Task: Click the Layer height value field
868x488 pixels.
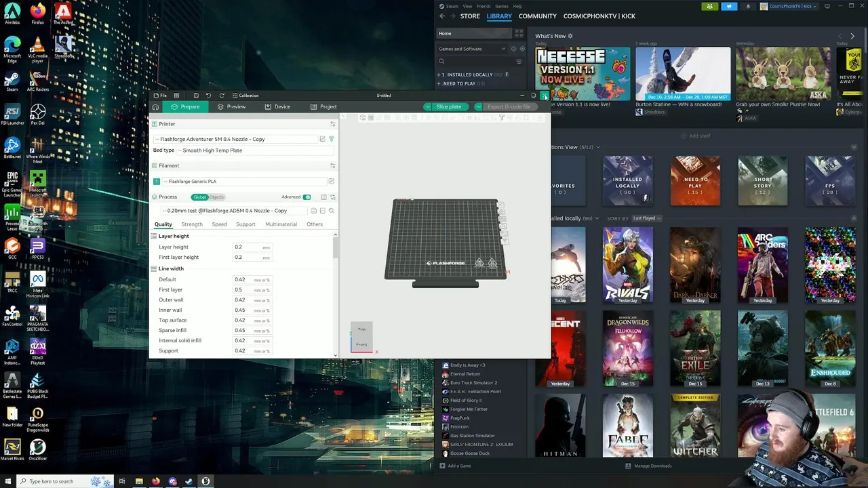Action: coord(252,247)
